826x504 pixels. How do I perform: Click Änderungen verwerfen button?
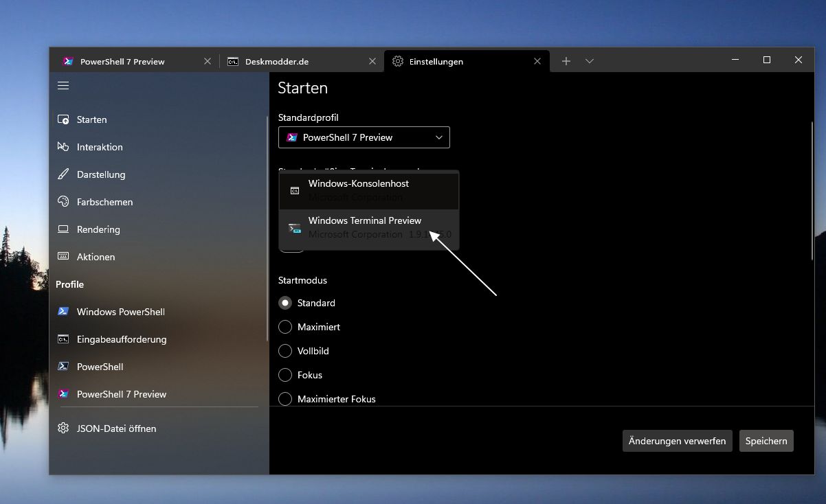[x=678, y=441]
